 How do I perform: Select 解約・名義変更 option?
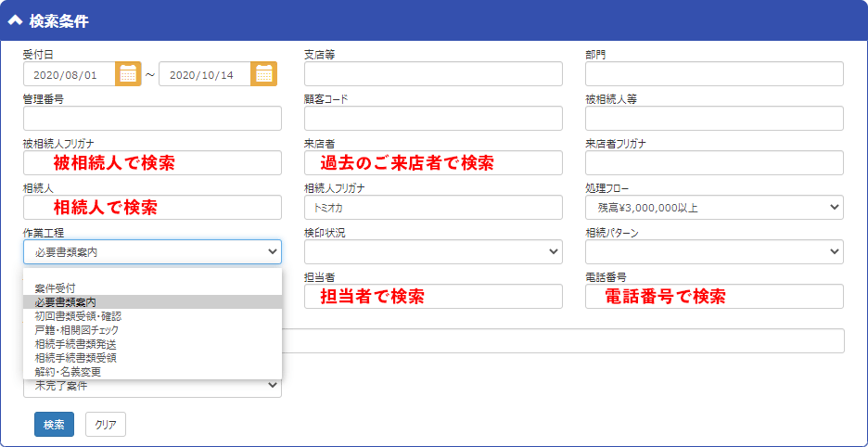pos(68,372)
